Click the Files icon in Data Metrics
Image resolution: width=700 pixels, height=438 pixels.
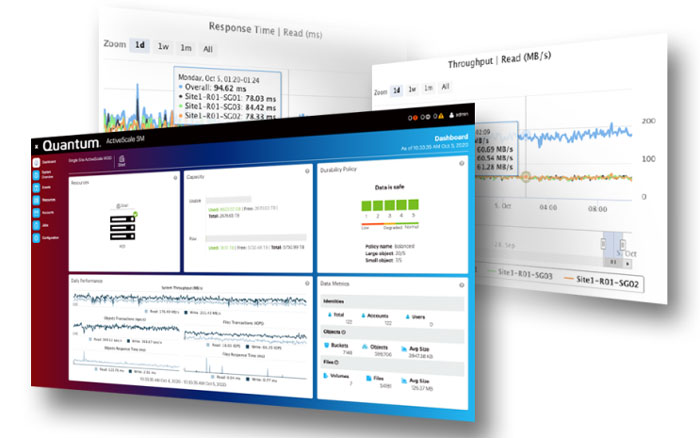click(368, 378)
